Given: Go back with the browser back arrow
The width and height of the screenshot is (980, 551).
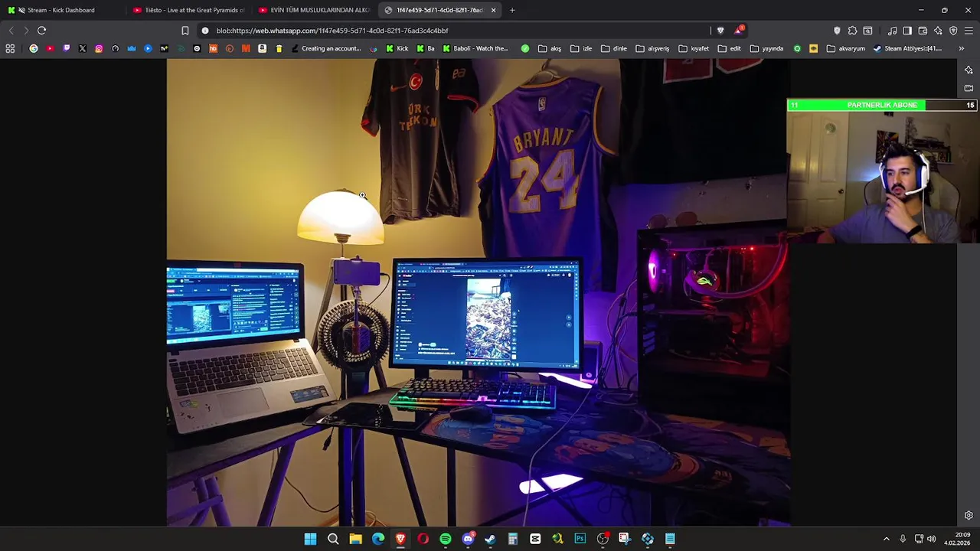Looking at the screenshot, I should pos(11,31).
